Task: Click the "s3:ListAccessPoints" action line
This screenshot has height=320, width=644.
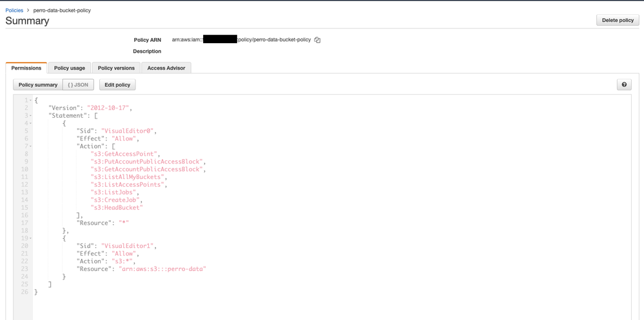Action: 128,185
